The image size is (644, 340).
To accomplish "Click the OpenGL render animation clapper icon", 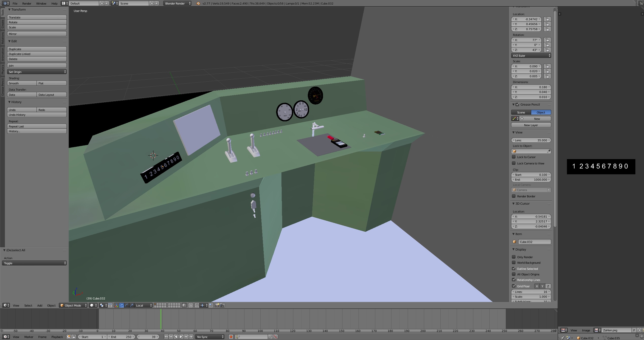I will 222,305.
